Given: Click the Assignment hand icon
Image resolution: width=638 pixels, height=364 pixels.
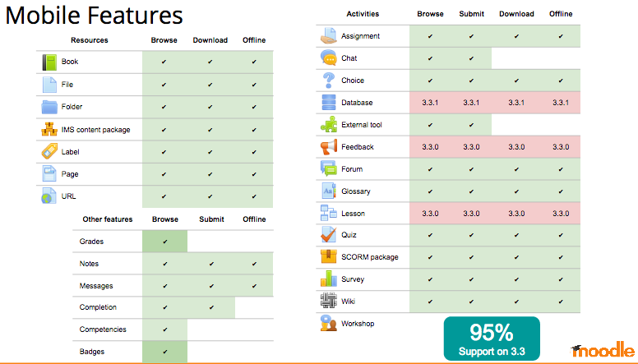Looking at the screenshot, I should (x=328, y=36).
